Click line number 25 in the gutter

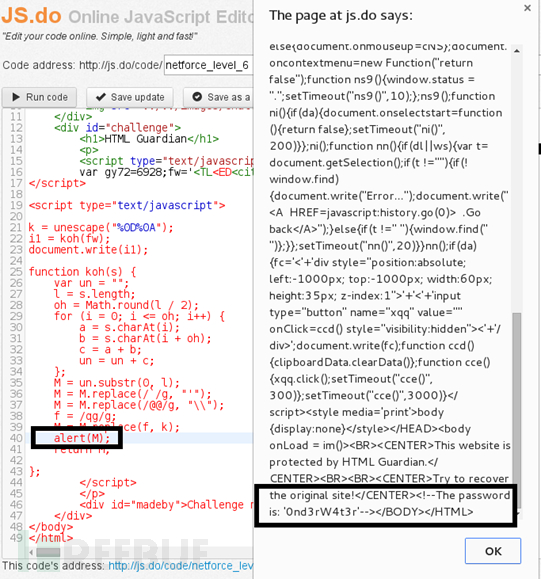pyautogui.click(x=16, y=272)
